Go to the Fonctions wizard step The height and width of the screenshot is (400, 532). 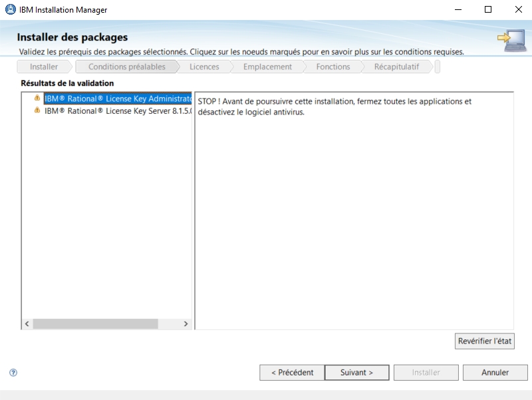tap(333, 67)
